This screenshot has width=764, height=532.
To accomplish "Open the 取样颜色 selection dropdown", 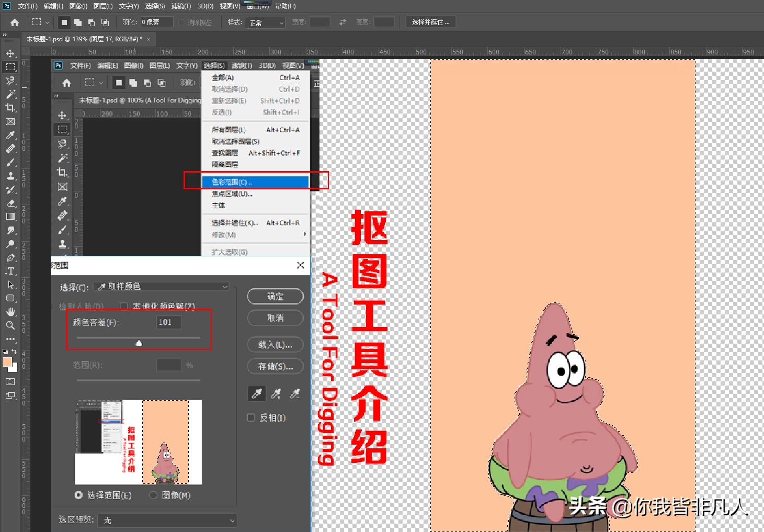I will coord(161,286).
